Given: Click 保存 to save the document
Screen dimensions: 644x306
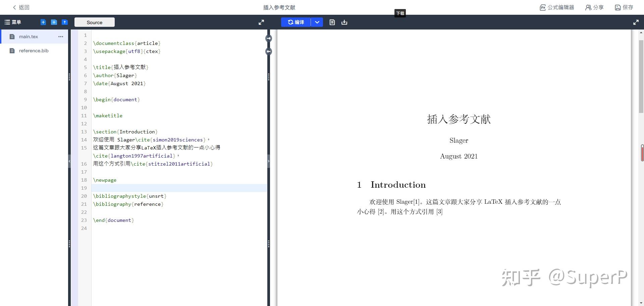Looking at the screenshot, I should pos(624,7).
